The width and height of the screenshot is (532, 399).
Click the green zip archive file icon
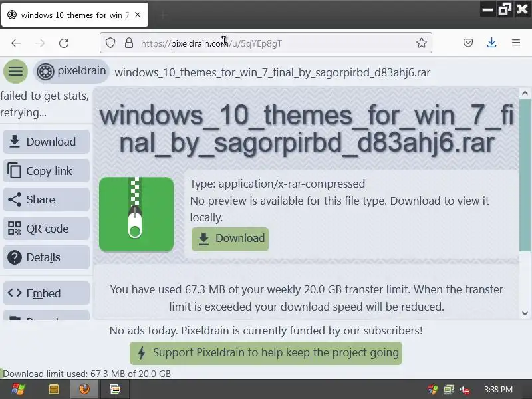pyautogui.click(x=136, y=214)
